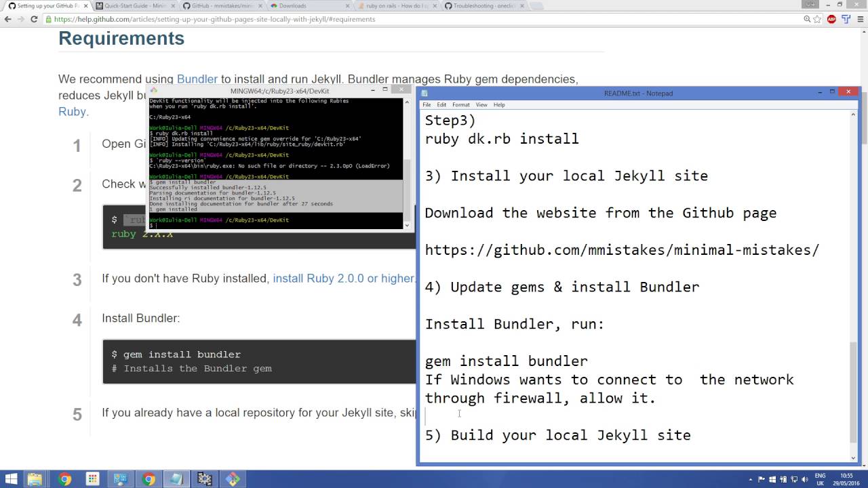Open Notepad's Edit menu

point(441,105)
